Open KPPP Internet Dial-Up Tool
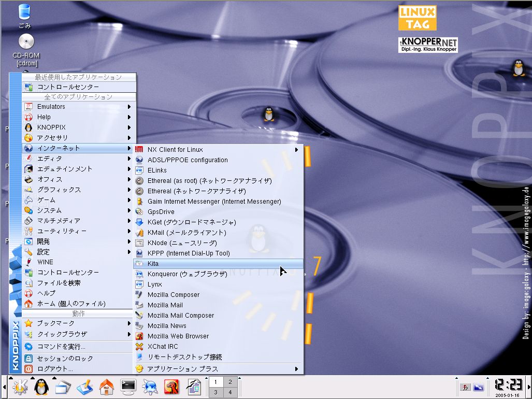The image size is (532, 399). tap(218, 253)
